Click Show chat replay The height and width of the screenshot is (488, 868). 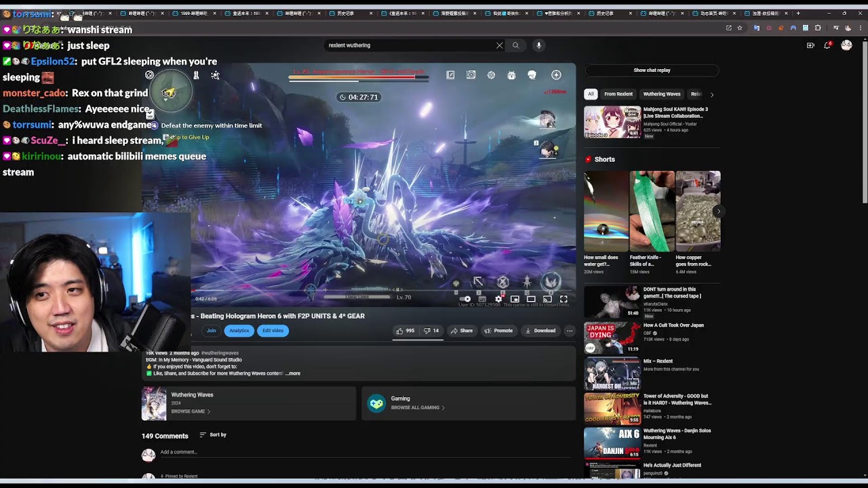tap(652, 70)
